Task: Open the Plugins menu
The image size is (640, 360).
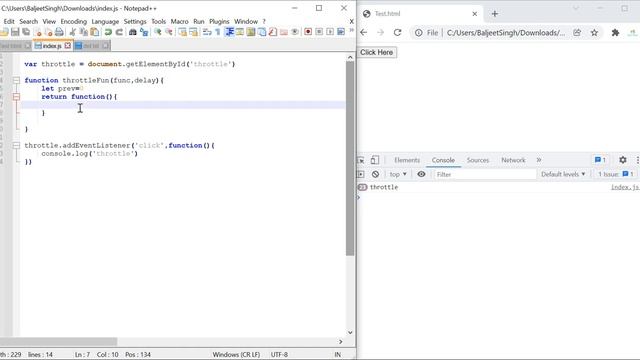Action: (219, 21)
